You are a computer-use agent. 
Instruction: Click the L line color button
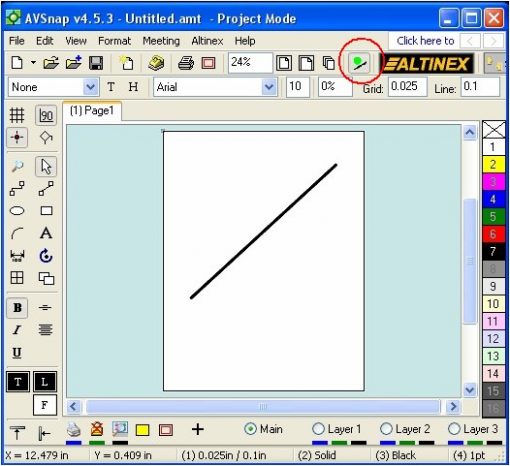click(45, 382)
